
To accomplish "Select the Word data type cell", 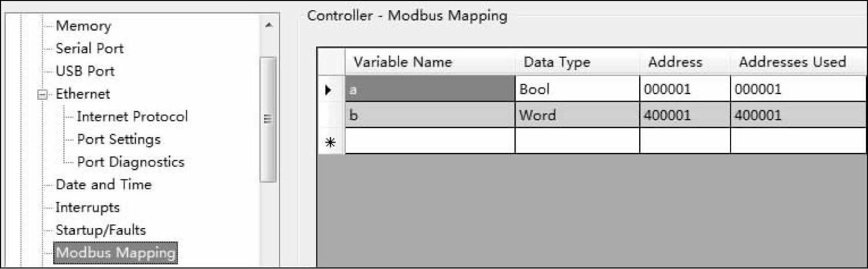I will click(576, 115).
